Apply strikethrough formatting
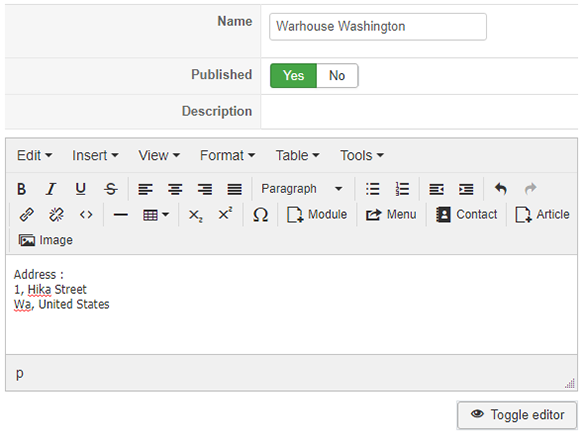 click(110, 189)
